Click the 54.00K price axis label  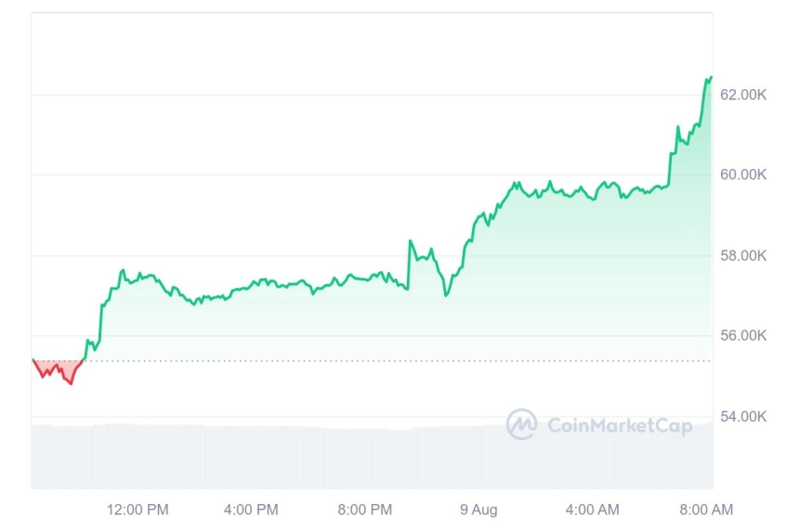[x=743, y=417]
